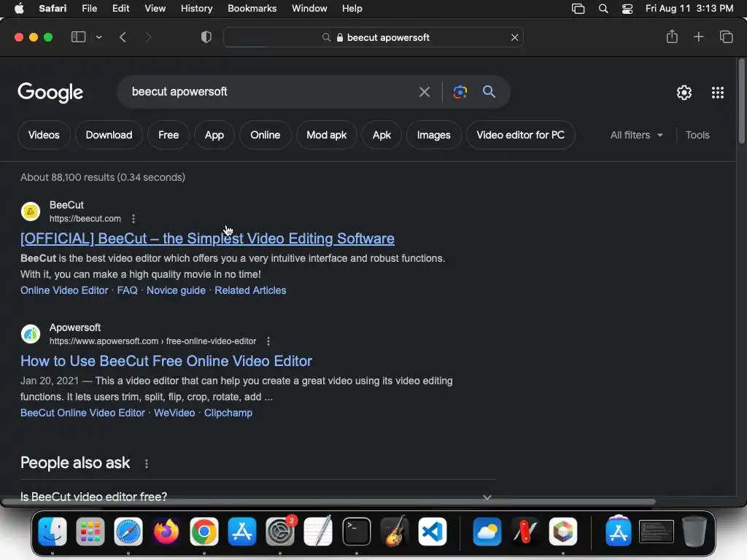Click the Apowersoft site favicon
The image size is (747, 560).
click(31, 334)
